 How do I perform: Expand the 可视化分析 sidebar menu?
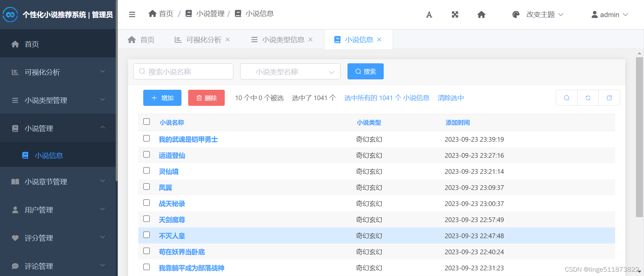(x=103, y=71)
